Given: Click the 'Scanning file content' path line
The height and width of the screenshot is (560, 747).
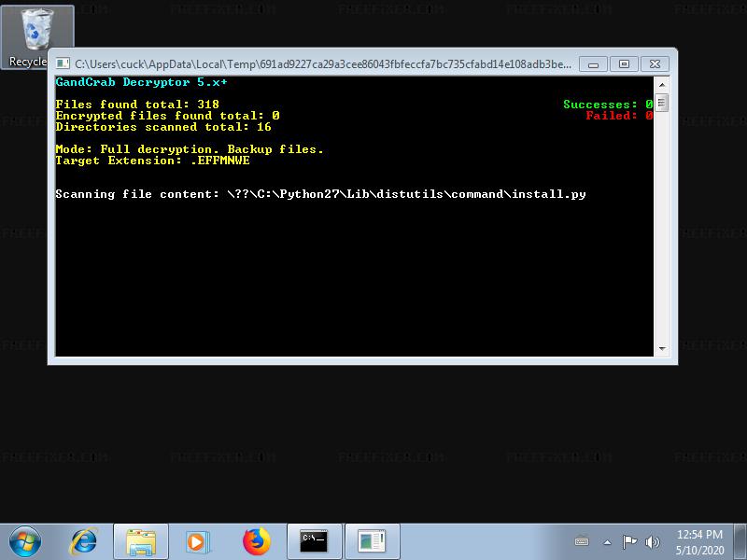Looking at the screenshot, I should [320, 194].
